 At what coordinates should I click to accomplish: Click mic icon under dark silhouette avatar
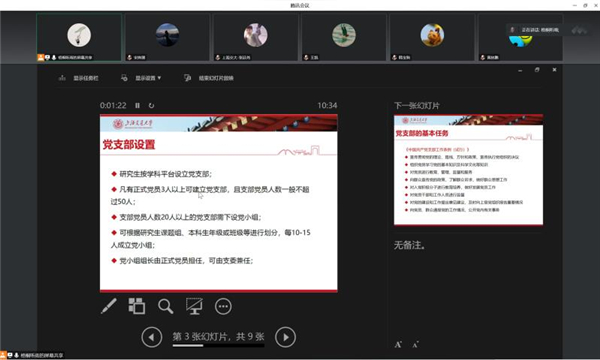tap(130, 57)
